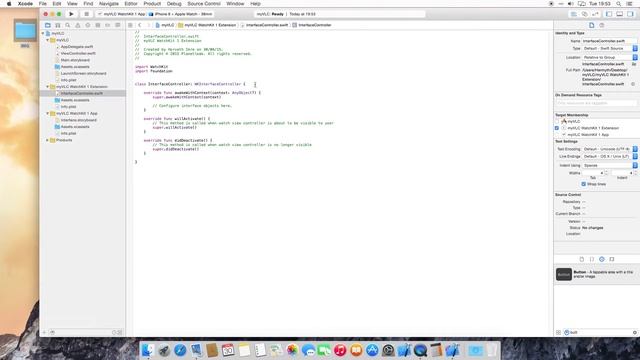Toggle the Wrap lines checkbox
The image size is (640, 360).
coord(584,184)
